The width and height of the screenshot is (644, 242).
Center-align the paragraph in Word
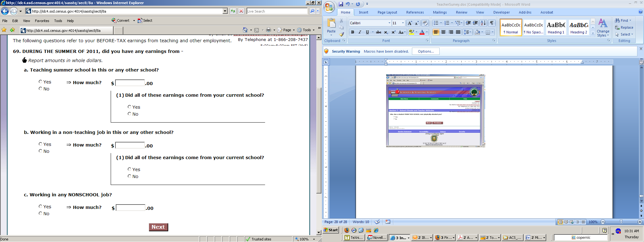443,32
